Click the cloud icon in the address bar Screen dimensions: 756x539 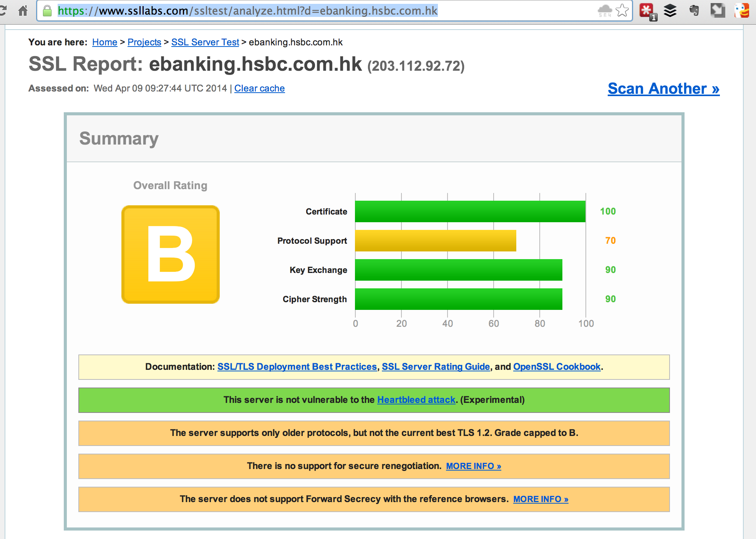pyautogui.click(x=605, y=11)
